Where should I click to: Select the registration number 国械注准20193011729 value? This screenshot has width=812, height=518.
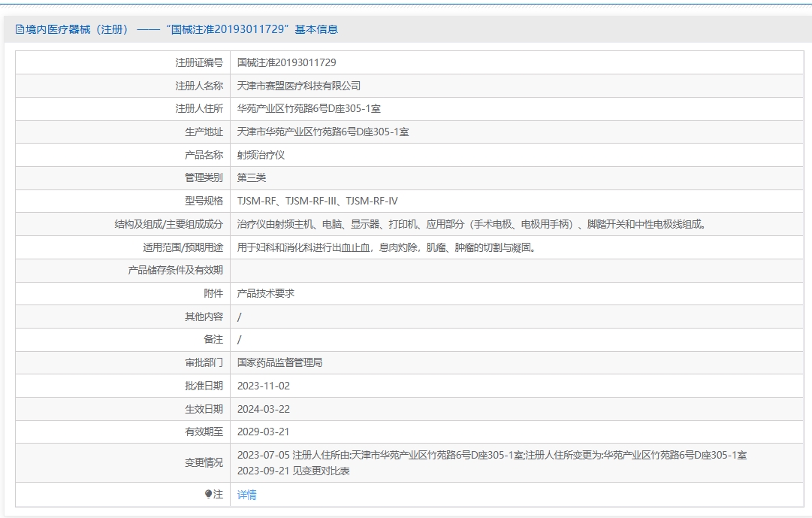(286, 62)
